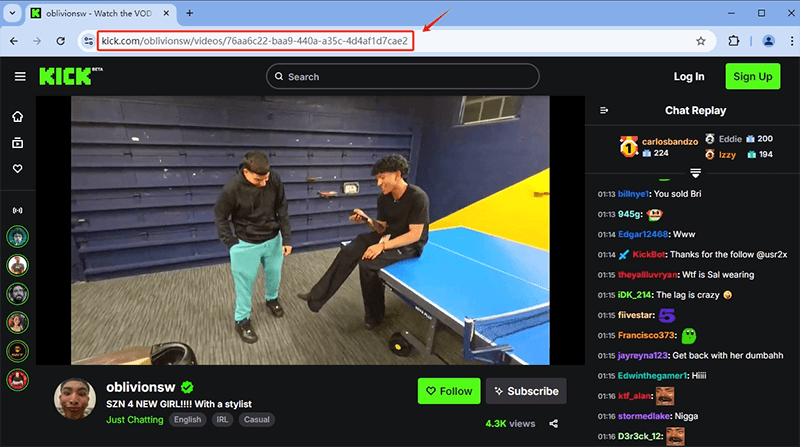Open Chrome three-dot menu
The height and width of the screenshot is (447, 800).
click(791, 41)
